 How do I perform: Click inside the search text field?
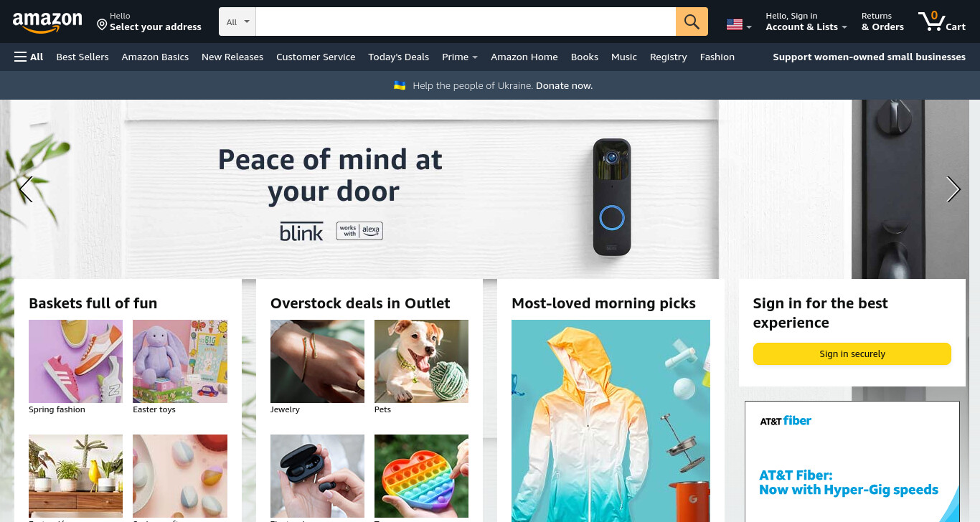tap(466, 22)
